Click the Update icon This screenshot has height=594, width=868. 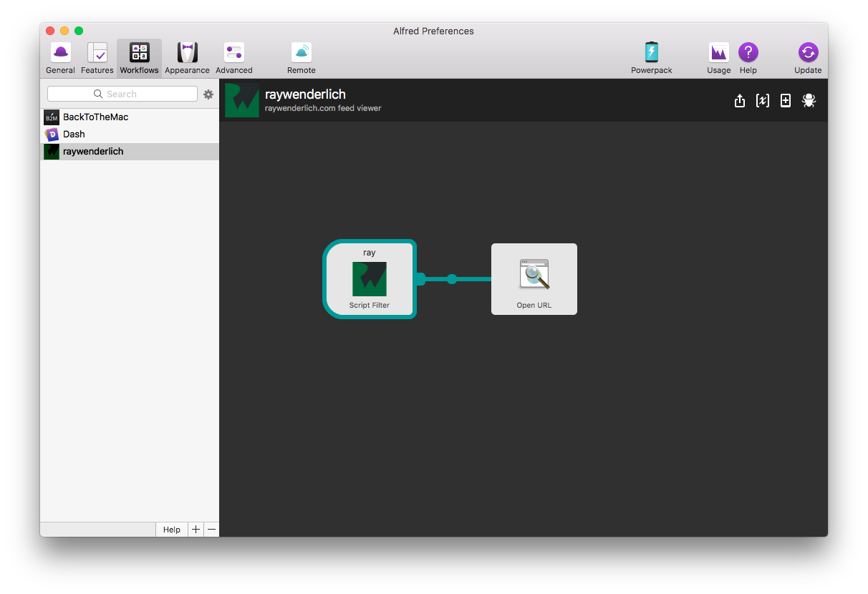pyautogui.click(x=808, y=52)
